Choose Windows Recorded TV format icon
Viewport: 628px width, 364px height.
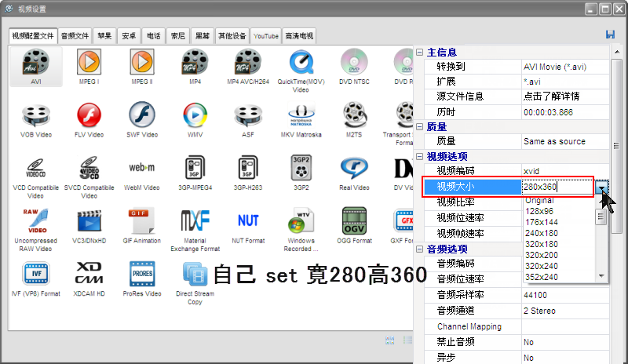(x=301, y=220)
